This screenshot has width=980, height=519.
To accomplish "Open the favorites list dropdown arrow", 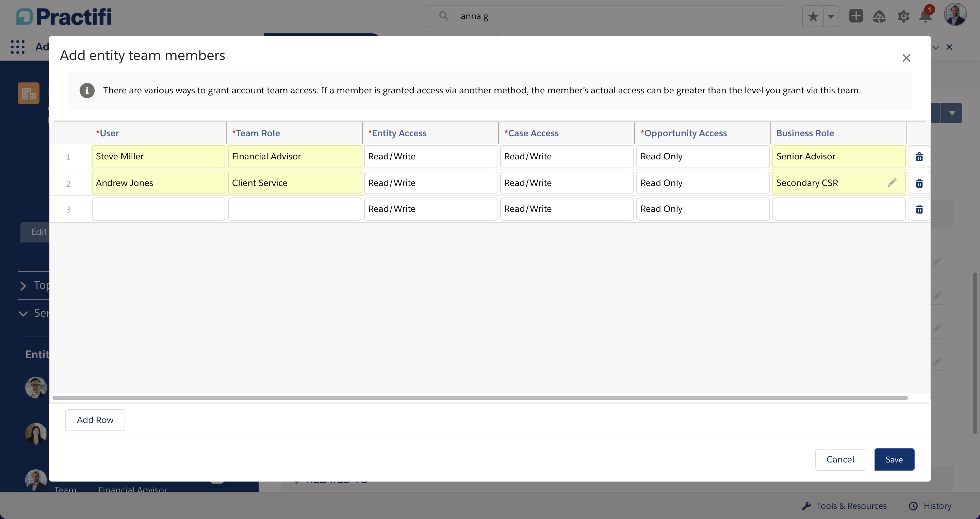I will [x=831, y=16].
